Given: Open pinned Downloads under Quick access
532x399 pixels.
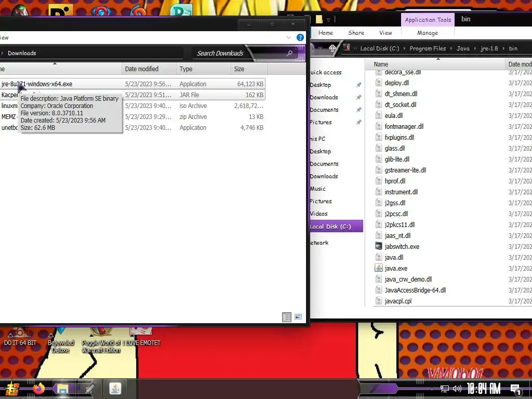Looking at the screenshot, I should pyautogui.click(x=324, y=97).
